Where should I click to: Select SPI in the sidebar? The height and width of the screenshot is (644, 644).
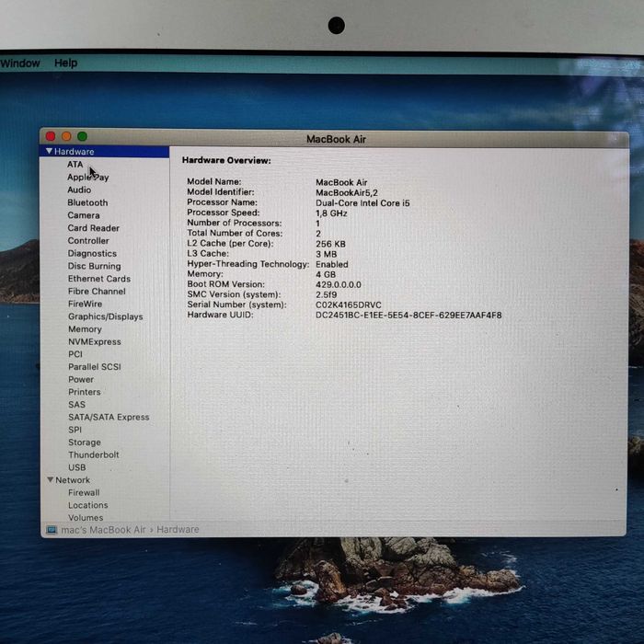click(x=75, y=430)
